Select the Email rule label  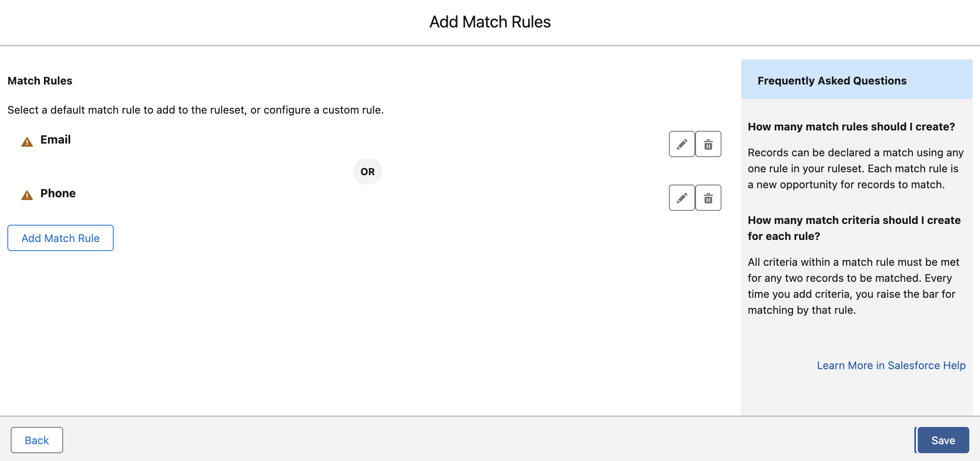coord(55,139)
